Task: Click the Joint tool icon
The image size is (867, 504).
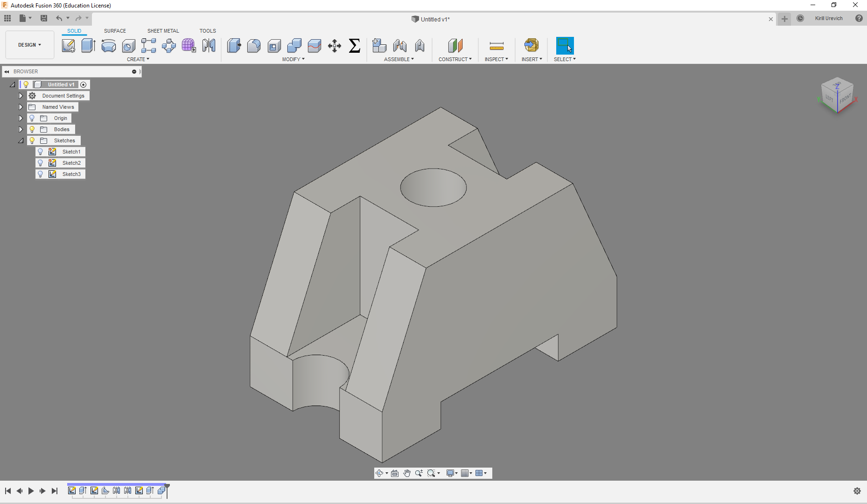Action: pyautogui.click(x=399, y=46)
